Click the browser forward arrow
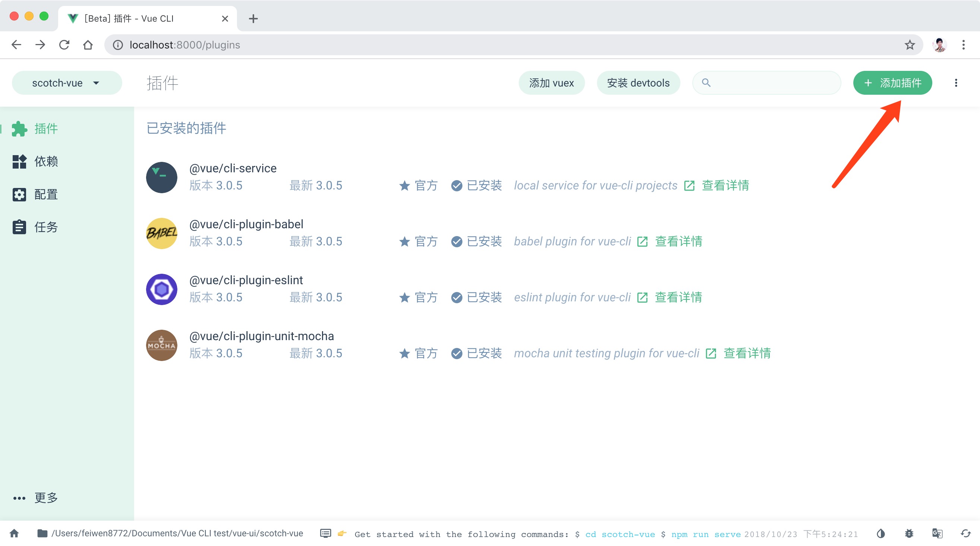Image resolution: width=980 pixels, height=546 pixels. (x=40, y=45)
